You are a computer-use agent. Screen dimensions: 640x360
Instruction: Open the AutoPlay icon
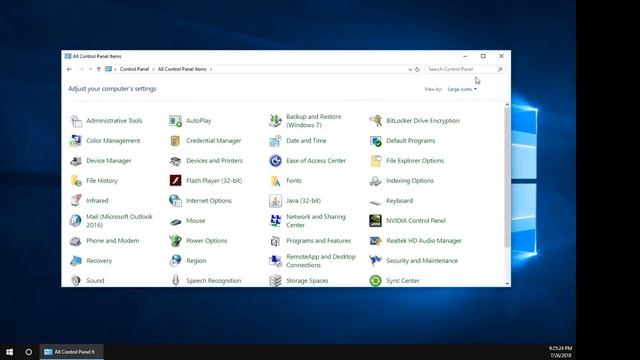176,121
